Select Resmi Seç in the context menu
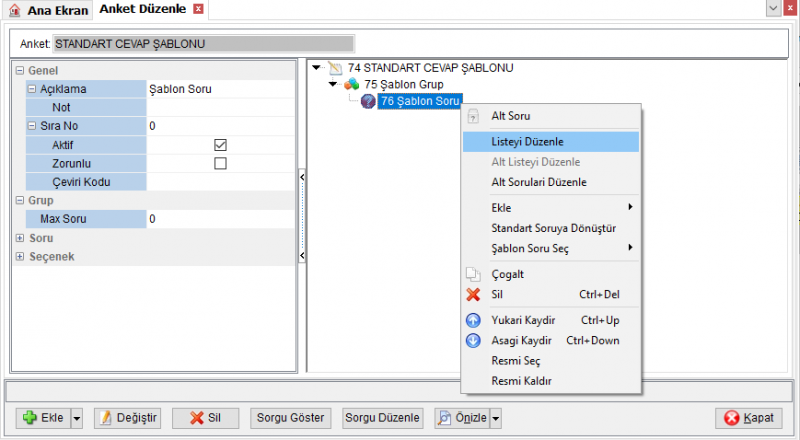Viewport: 800px width, 440px height. (x=551, y=361)
